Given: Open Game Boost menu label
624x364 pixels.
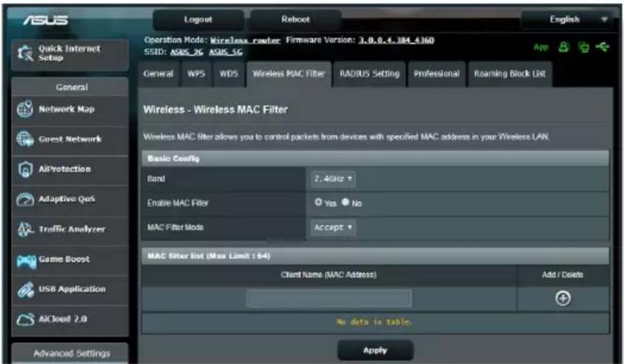Looking at the screenshot, I should (64, 259).
